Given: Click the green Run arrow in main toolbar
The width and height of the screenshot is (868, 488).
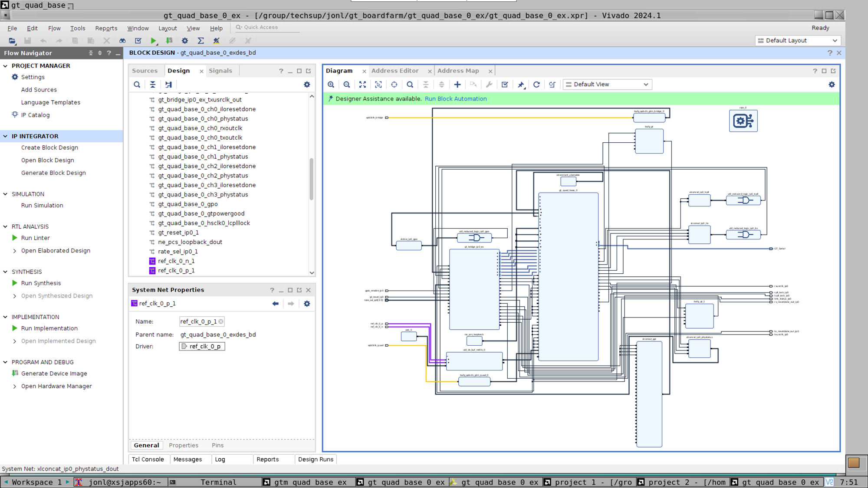Looking at the screenshot, I should [x=154, y=41].
